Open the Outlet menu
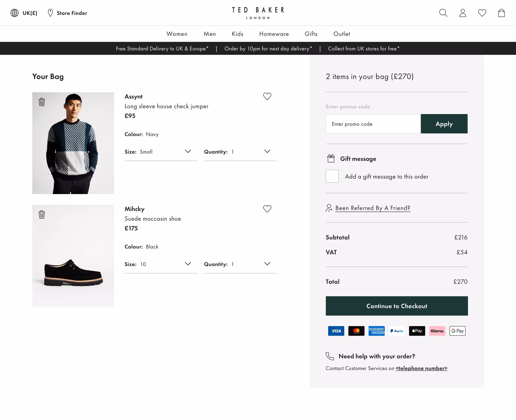Viewport: 516px width, 420px height. (x=342, y=34)
